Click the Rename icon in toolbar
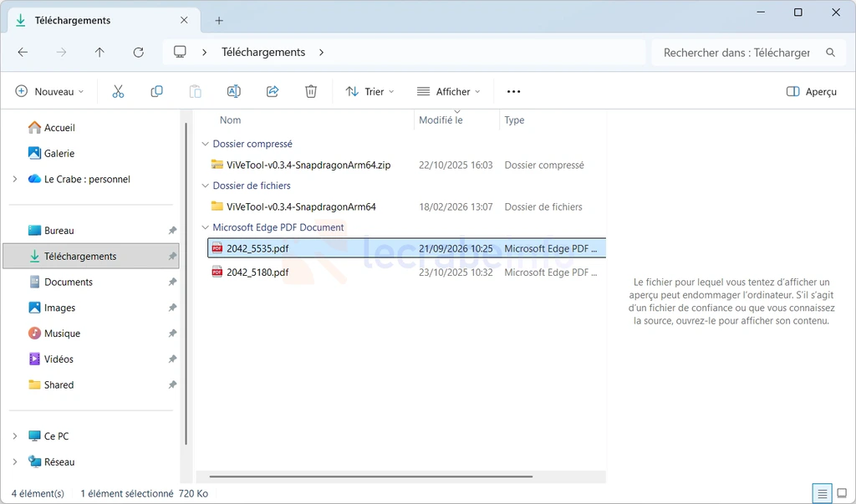 pyautogui.click(x=234, y=91)
